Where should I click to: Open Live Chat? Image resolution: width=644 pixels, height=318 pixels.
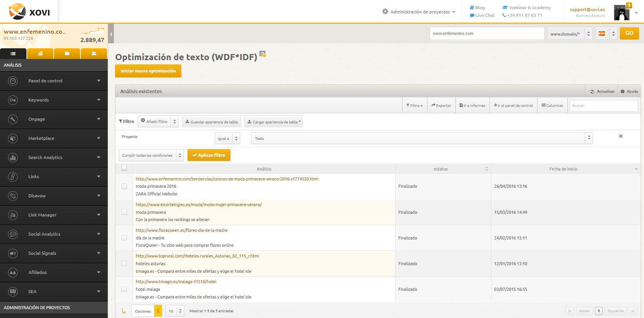click(x=482, y=15)
